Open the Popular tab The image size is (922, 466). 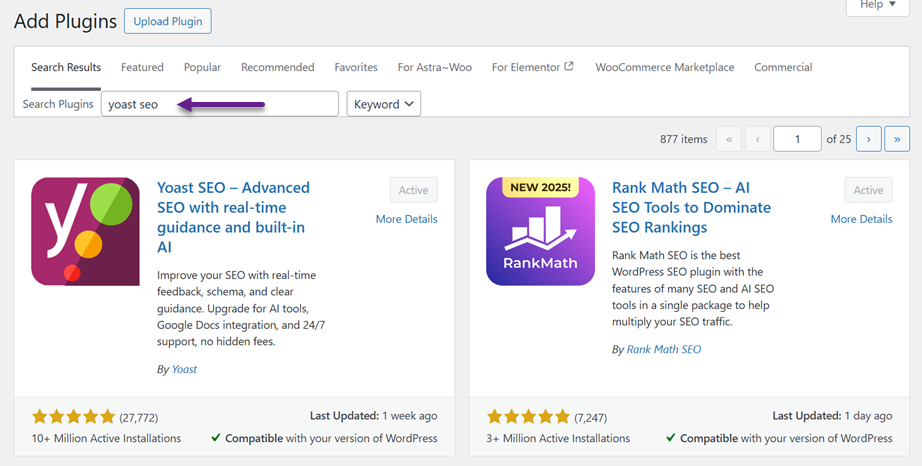(x=202, y=68)
